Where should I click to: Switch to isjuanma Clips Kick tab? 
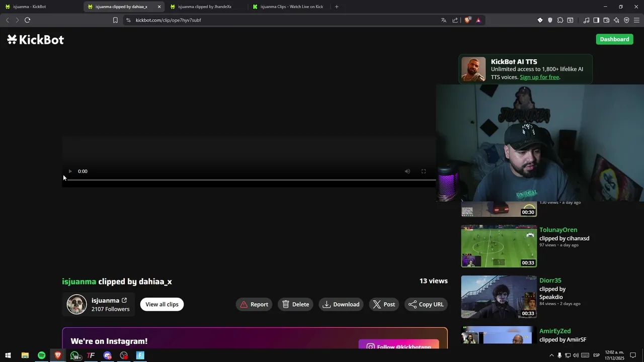pos(289,7)
